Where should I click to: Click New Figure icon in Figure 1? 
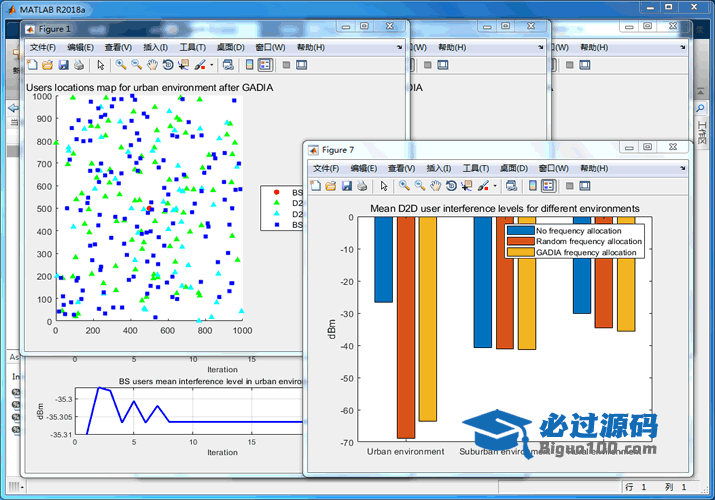(32, 65)
